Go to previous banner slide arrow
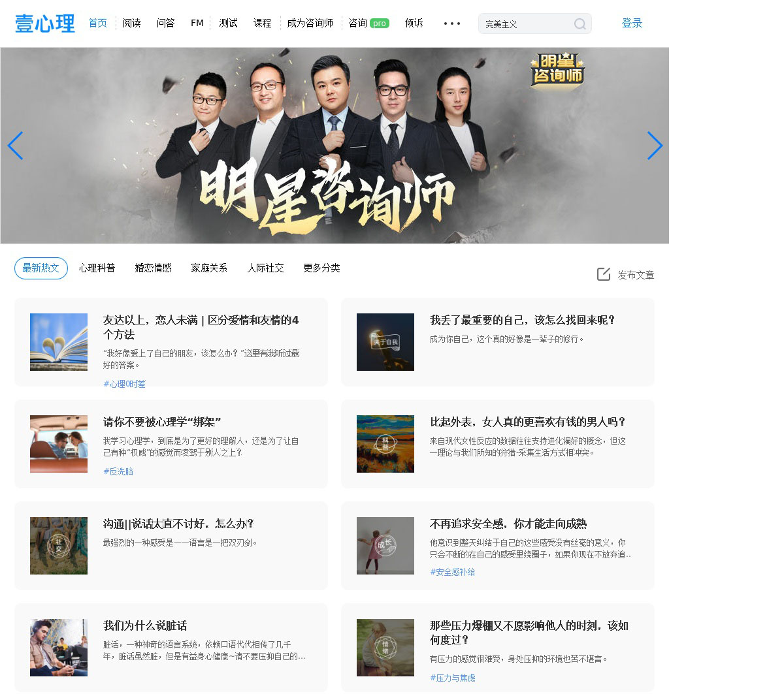This screenshot has width=784, height=694. (x=16, y=146)
